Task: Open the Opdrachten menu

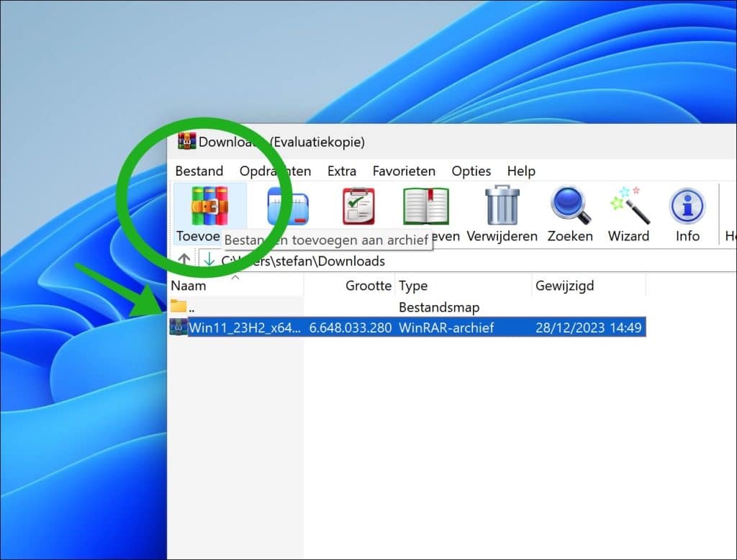Action: point(276,171)
